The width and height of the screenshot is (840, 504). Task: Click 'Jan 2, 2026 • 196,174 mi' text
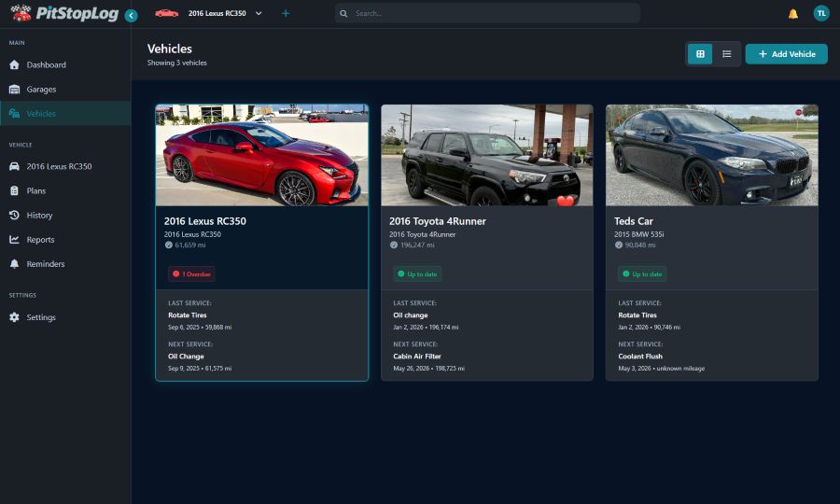coord(426,328)
